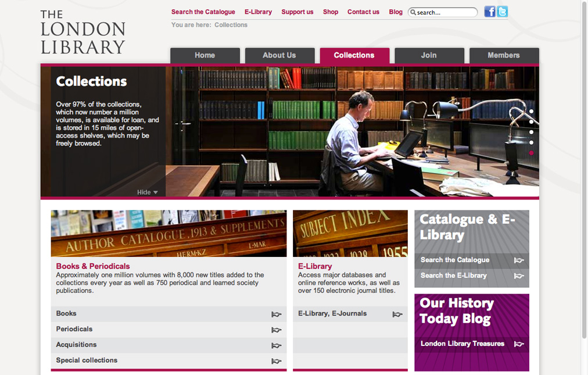Select the fifth highlighted slideshow dot
The image size is (588, 375).
tap(532, 153)
